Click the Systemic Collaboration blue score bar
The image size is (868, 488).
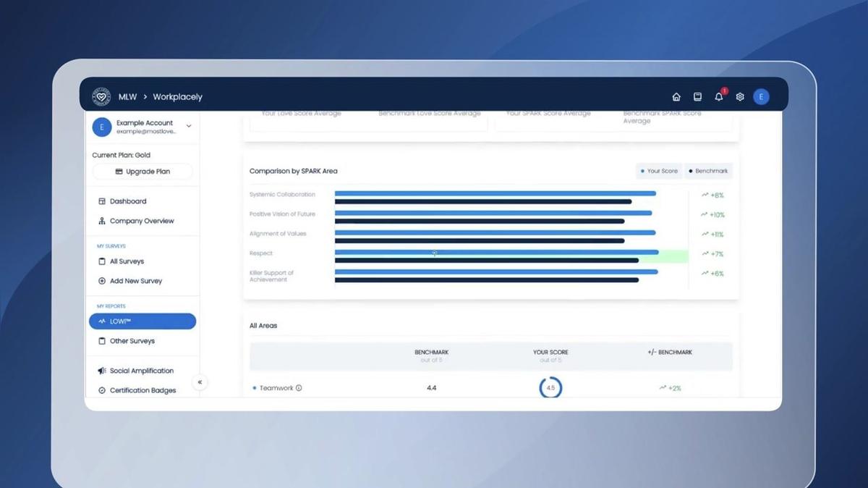coord(495,193)
